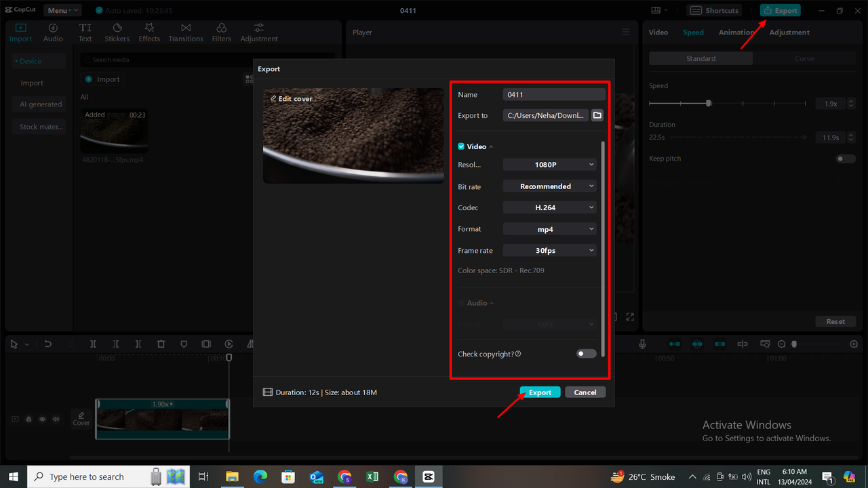Click the voiceover microphone icon
Screen dimensions: 868x488
642,344
